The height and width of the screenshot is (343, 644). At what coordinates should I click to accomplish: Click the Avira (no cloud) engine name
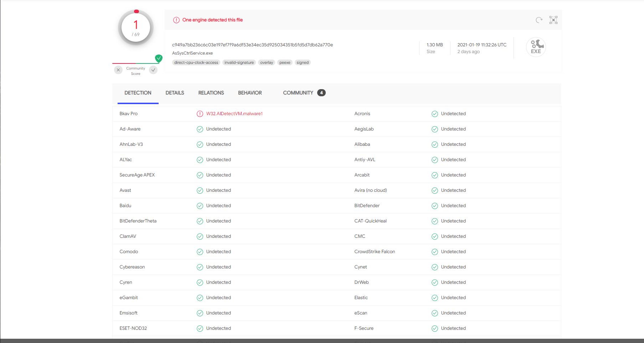371,190
